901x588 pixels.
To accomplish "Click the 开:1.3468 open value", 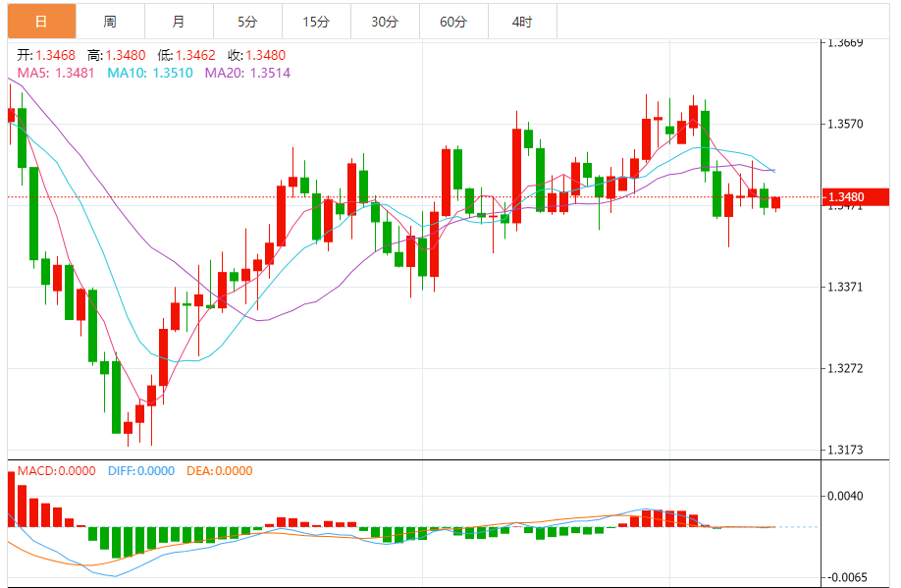I will coord(46,55).
